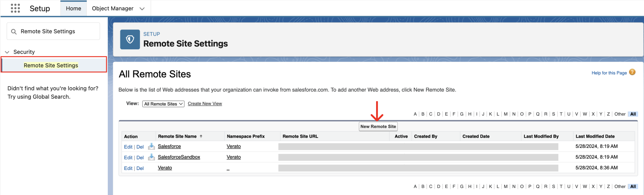Click the search magnifier icon in Quick Find
Viewport: 644px width, 195px height.
tap(14, 32)
